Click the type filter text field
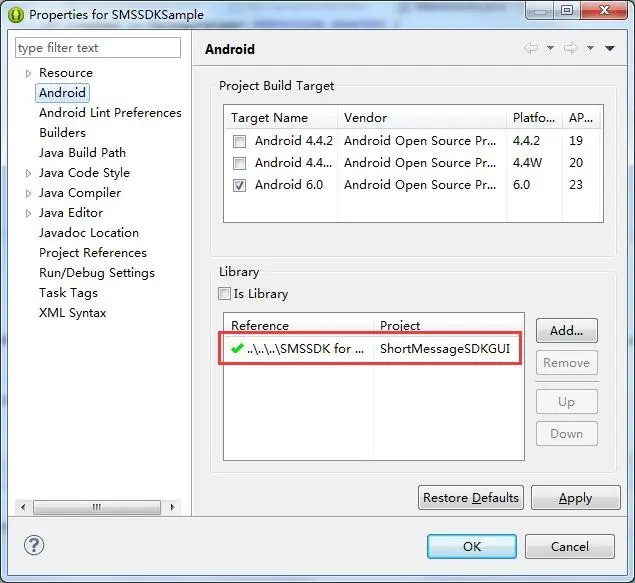The width and height of the screenshot is (635, 583). 98,48
